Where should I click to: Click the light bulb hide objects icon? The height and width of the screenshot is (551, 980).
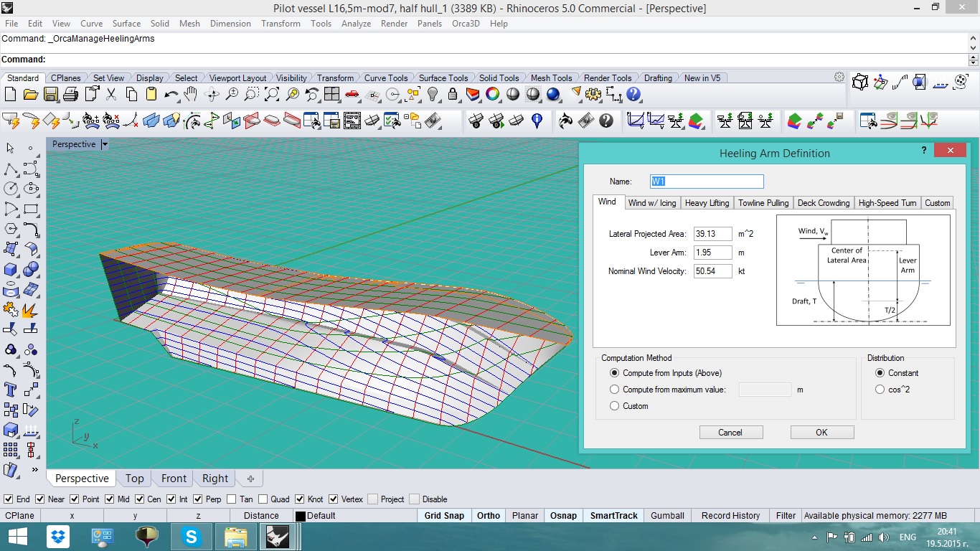[433, 94]
